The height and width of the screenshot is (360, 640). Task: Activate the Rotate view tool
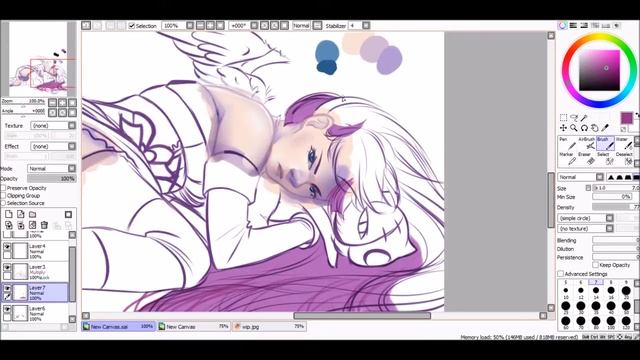(x=584, y=128)
